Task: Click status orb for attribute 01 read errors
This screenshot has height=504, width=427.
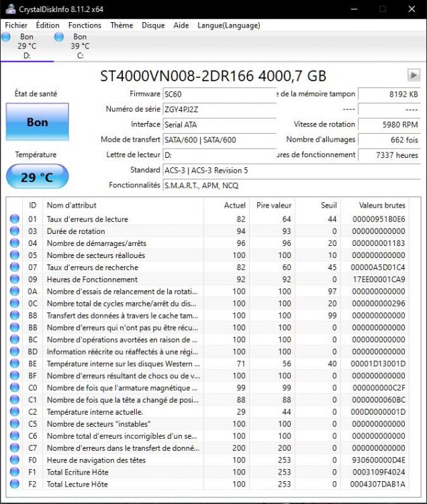Action: (15, 219)
